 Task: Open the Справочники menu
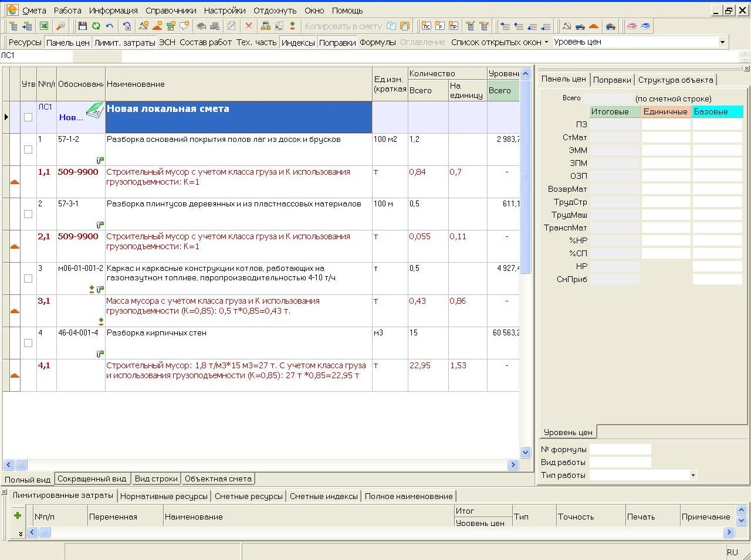click(x=171, y=11)
